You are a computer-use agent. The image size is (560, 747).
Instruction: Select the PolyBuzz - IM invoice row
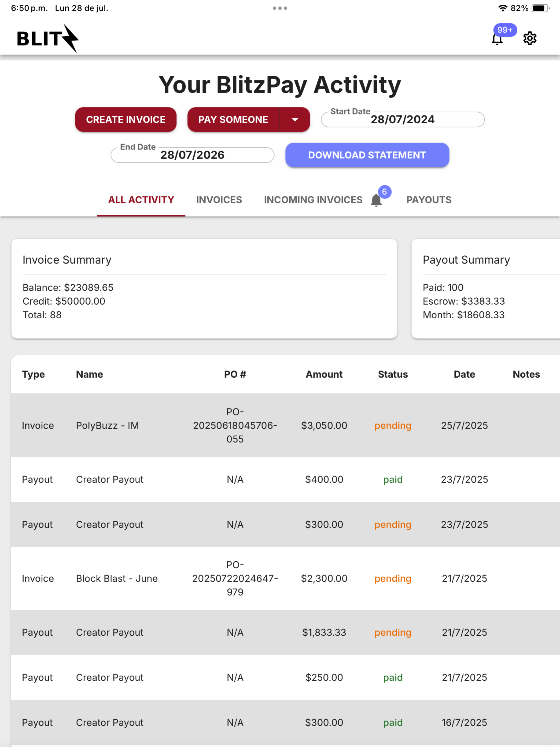[x=285, y=425]
